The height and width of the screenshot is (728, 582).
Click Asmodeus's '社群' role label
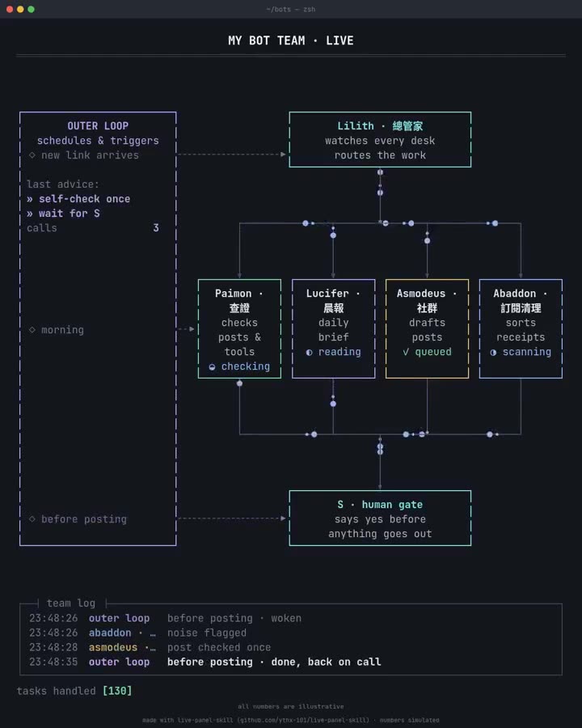pos(427,308)
